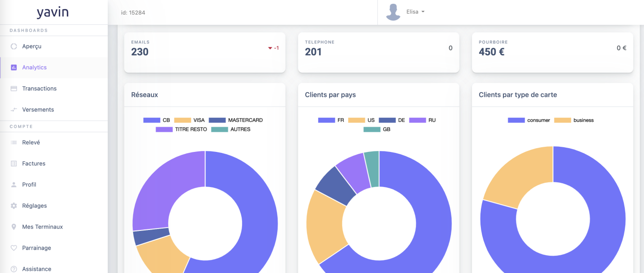The height and width of the screenshot is (273, 644).
Task: Open the Versements section
Action: [x=54, y=109]
